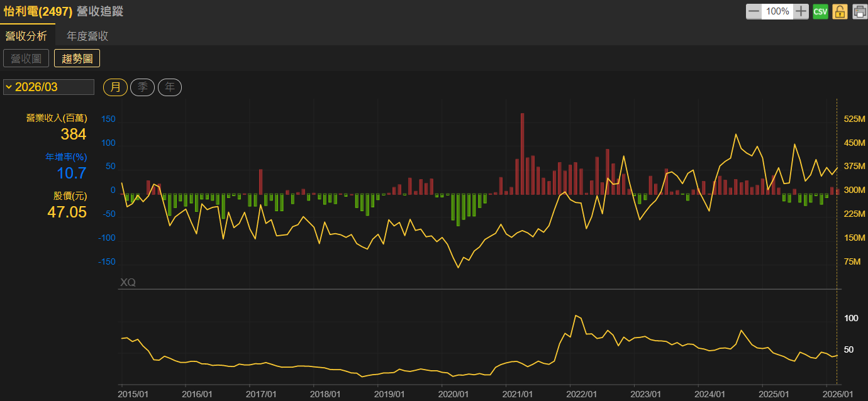Show the 營收圖 chart view
Viewport: 868px width, 401px height.
pyautogui.click(x=26, y=58)
